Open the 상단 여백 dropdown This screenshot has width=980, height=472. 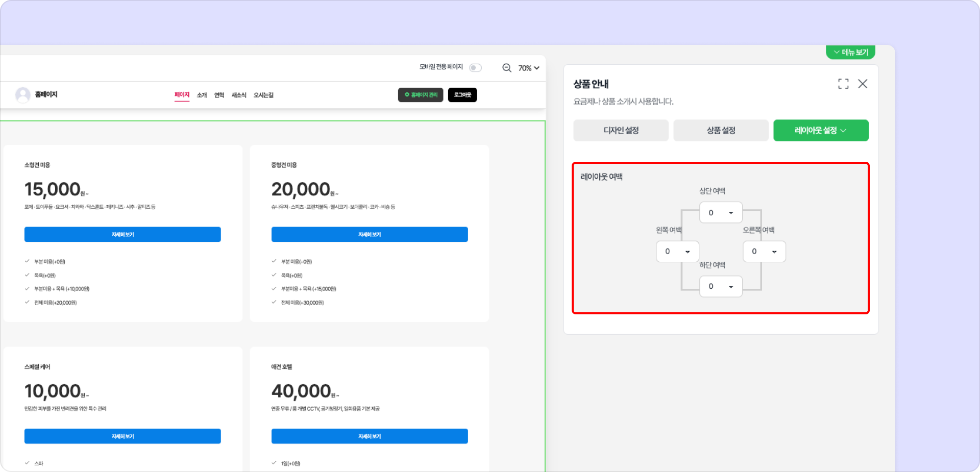(x=721, y=213)
